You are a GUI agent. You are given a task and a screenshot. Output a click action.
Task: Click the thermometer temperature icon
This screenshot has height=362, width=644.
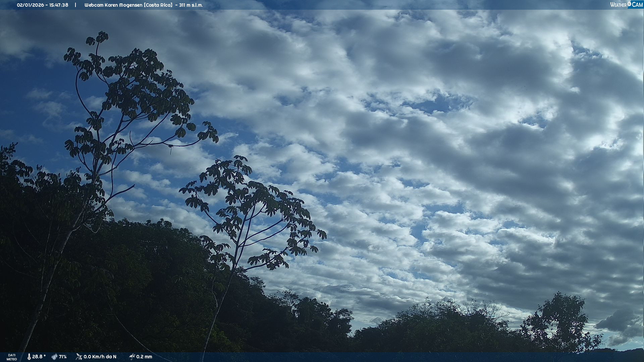point(29,357)
